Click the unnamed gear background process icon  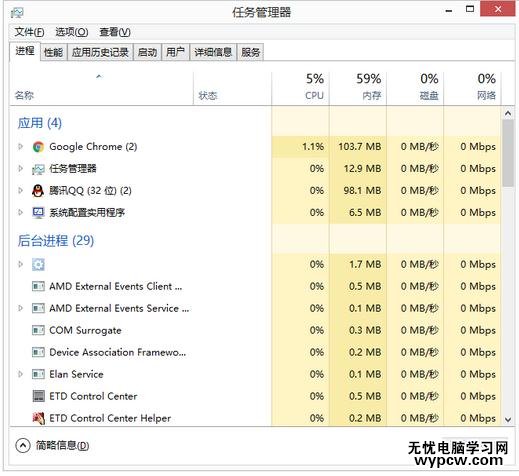click(38, 265)
